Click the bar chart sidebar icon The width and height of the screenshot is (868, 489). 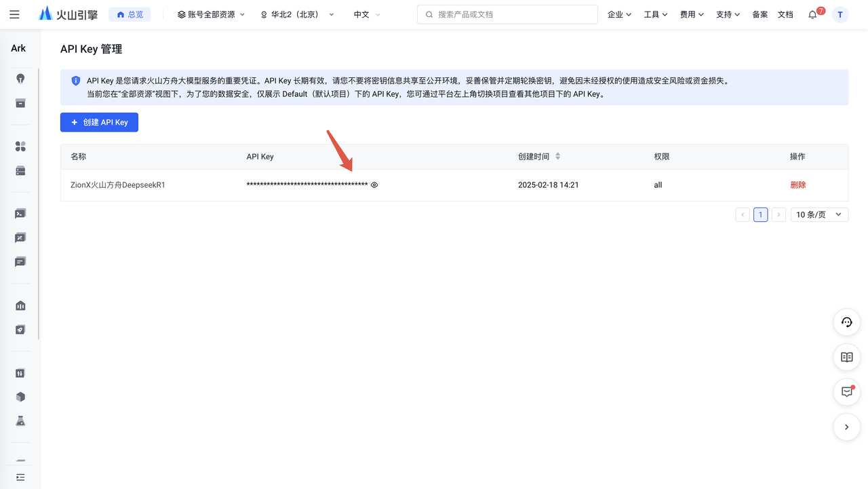tap(20, 306)
